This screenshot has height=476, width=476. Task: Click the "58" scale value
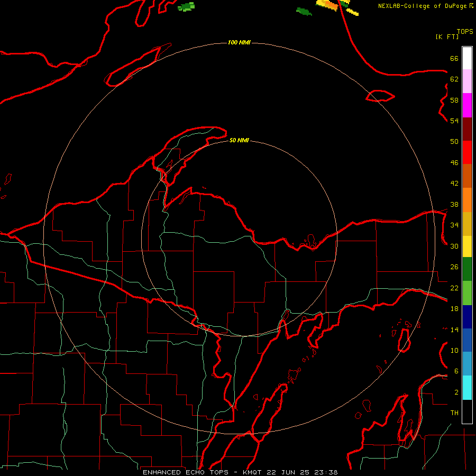454,100
